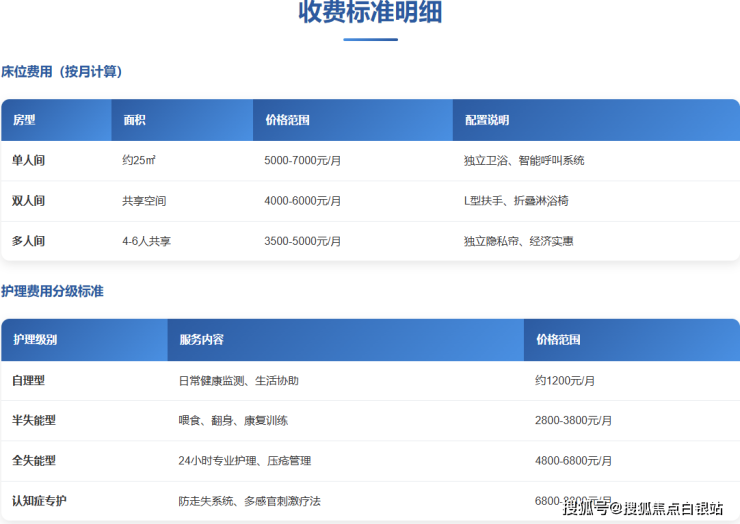The image size is (740, 524).
Task: Select the 自理型 care level row
Action: [x=28, y=381]
